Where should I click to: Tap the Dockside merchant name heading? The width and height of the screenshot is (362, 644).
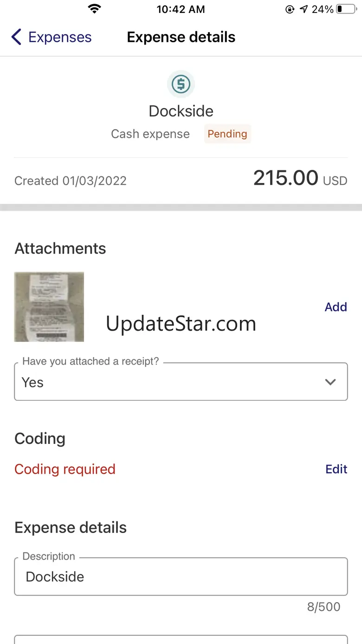click(181, 111)
